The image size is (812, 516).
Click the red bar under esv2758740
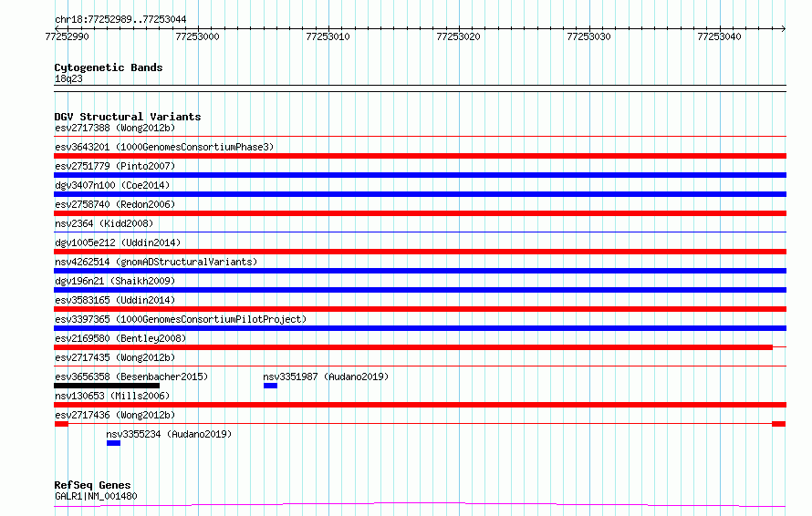point(420,213)
